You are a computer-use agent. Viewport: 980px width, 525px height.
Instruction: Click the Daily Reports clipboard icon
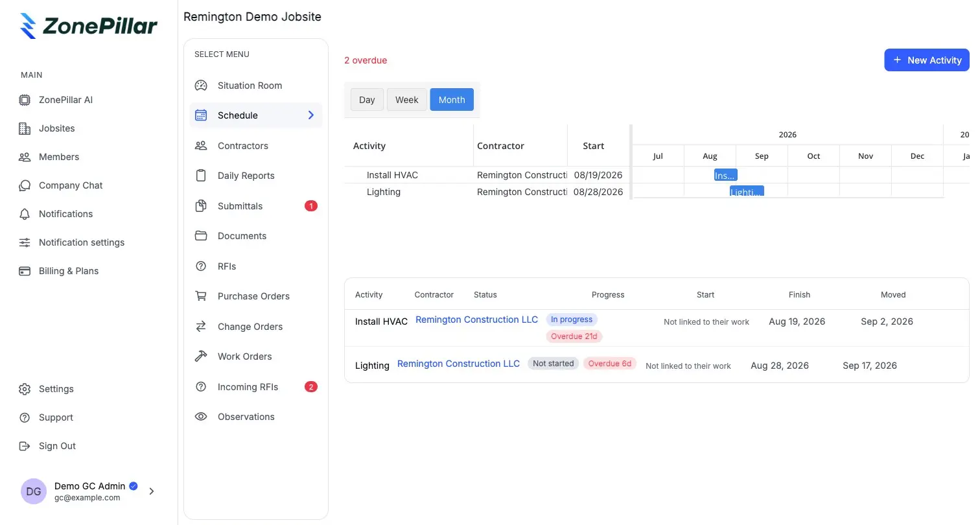[x=201, y=176]
